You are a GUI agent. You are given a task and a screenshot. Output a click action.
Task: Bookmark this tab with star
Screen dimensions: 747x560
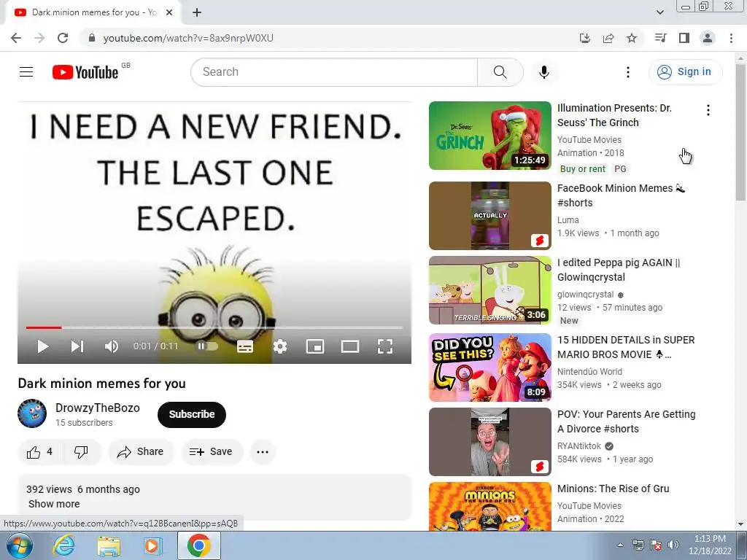click(x=632, y=38)
